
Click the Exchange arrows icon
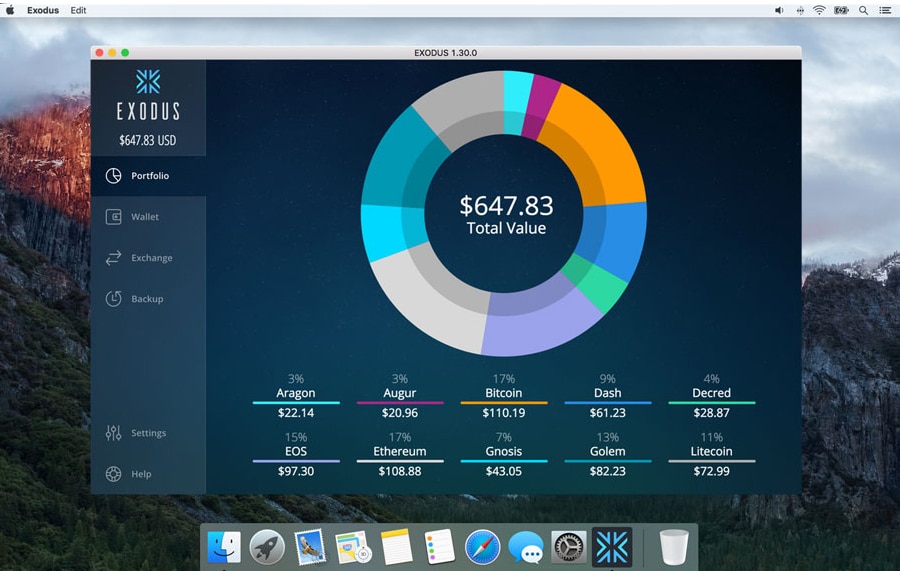coord(114,258)
